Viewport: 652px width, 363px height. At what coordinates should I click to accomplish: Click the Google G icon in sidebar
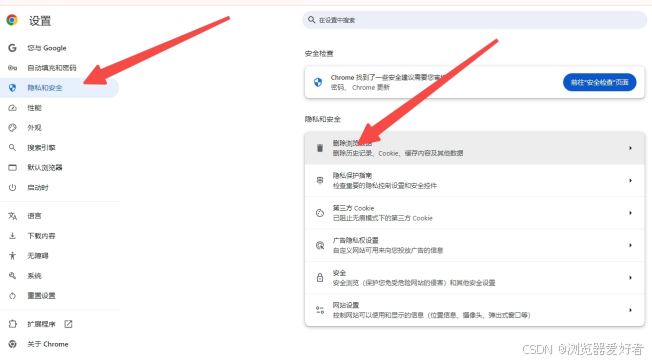coord(12,48)
